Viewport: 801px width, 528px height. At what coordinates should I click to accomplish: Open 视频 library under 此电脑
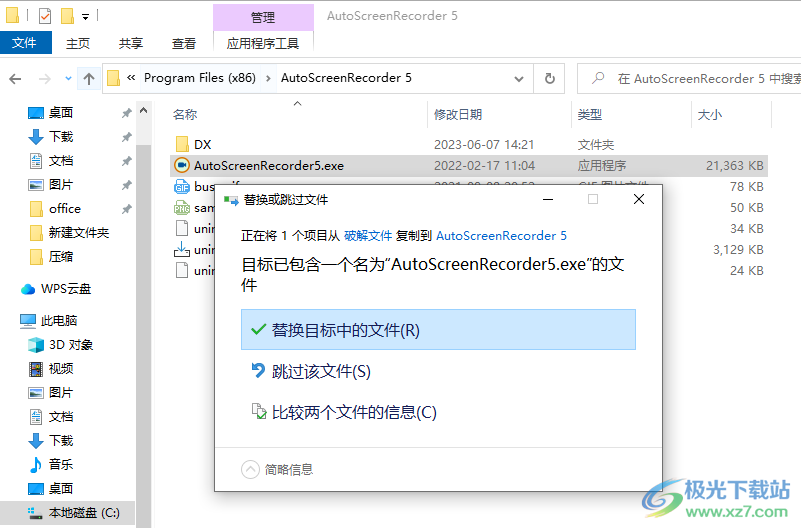[61, 368]
